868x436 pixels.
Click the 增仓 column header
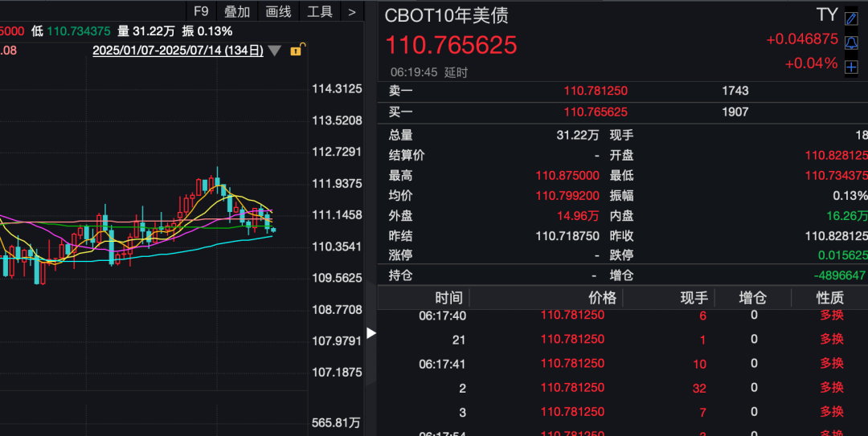(753, 298)
